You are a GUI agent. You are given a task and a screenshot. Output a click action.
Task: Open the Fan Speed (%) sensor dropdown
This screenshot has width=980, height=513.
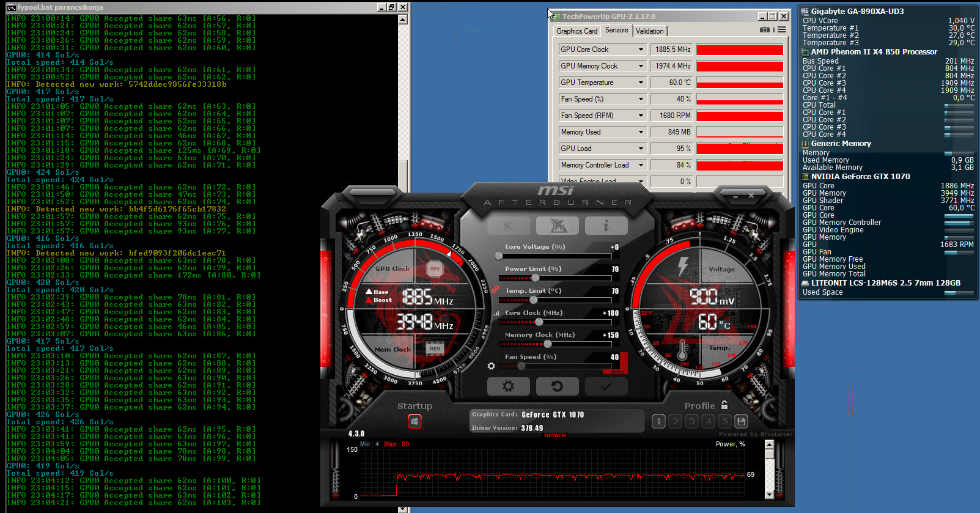click(641, 99)
